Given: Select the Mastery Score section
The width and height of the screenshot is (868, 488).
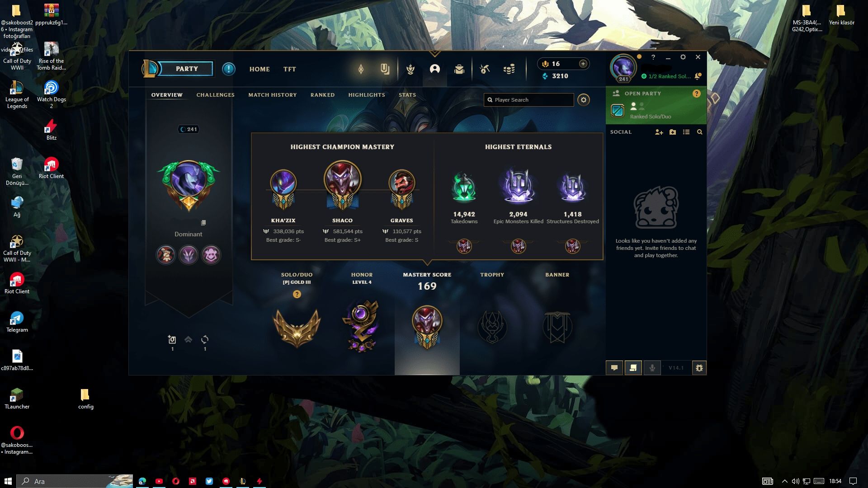Looking at the screenshot, I should 427,323.
